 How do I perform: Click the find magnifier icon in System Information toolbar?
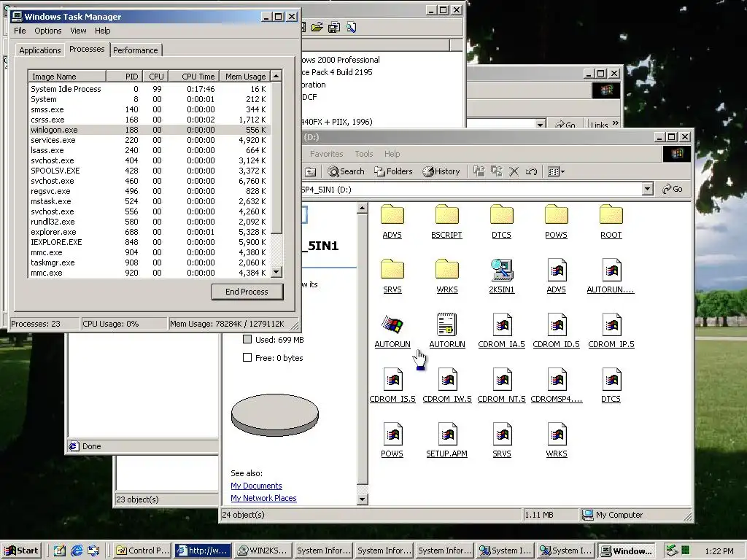pos(351,28)
